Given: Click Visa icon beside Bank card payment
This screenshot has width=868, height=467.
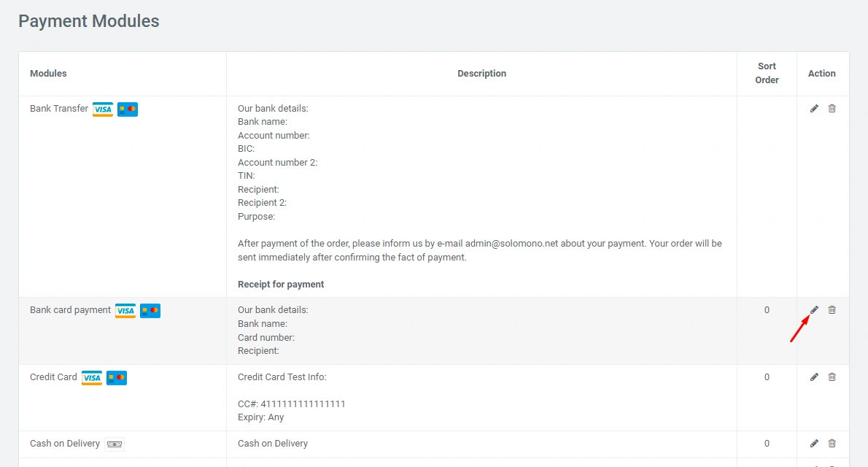Looking at the screenshot, I should (125, 311).
